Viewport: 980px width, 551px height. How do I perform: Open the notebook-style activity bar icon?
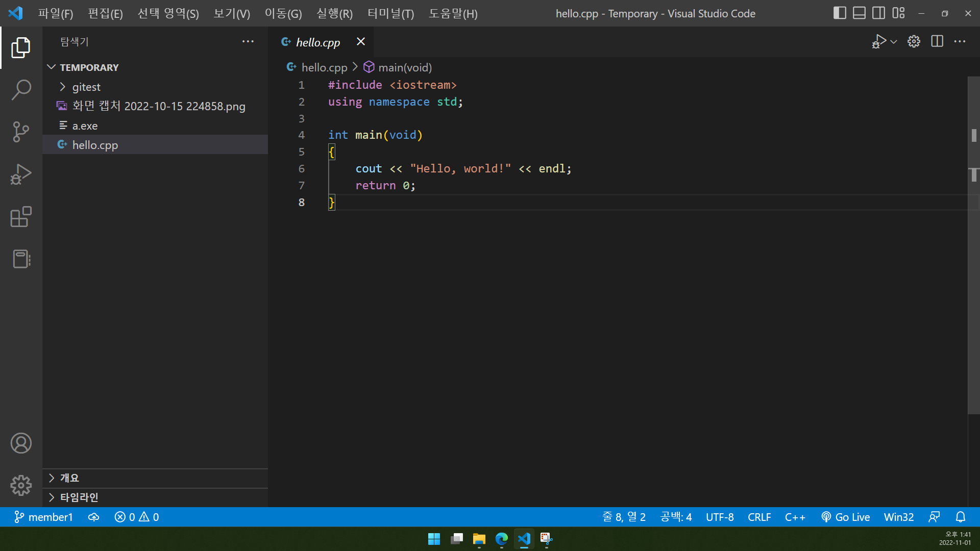click(21, 259)
